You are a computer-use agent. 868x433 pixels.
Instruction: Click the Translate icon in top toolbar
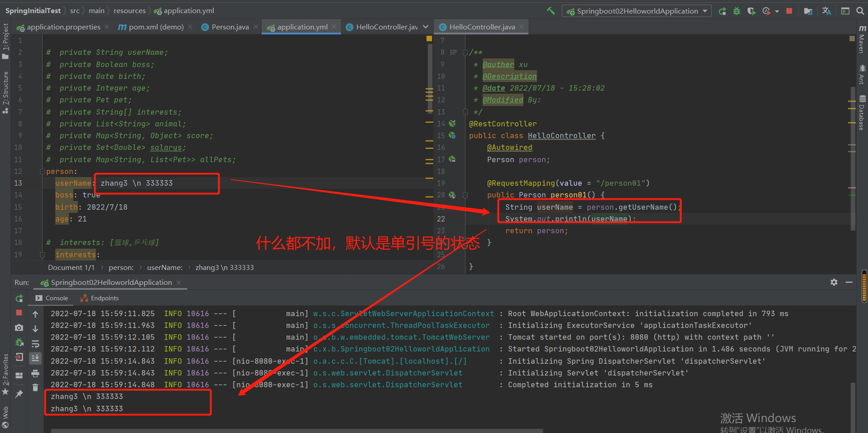click(826, 11)
